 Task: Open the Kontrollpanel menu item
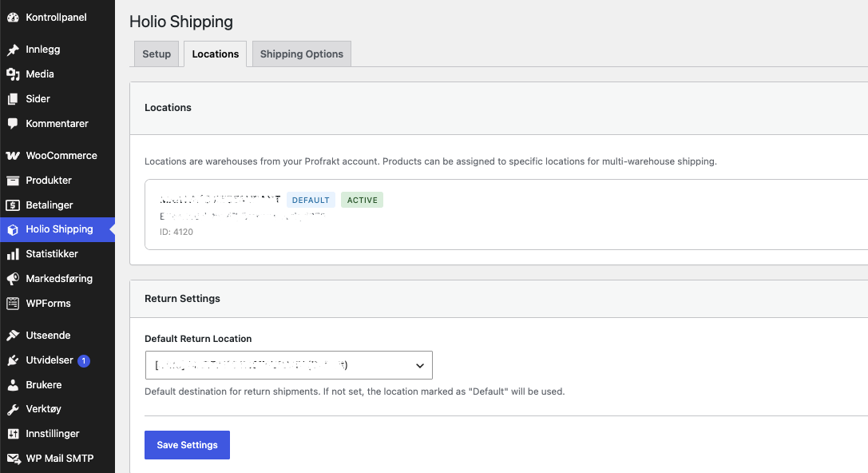(57, 17)
